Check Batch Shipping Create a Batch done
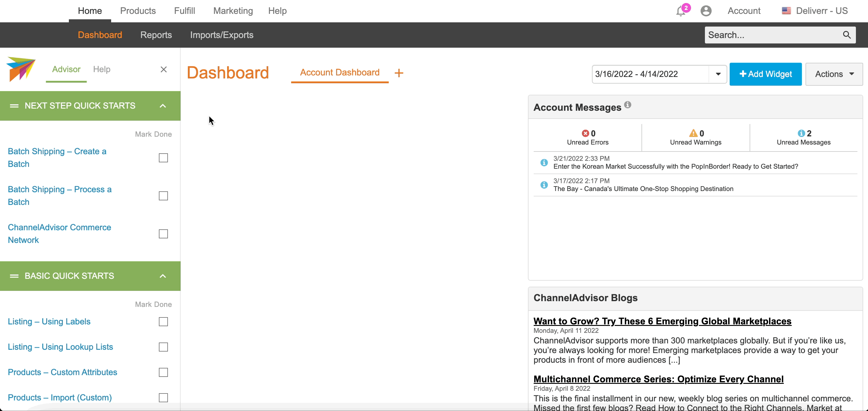This screenshot has width=868, height=411. coord(163,158)
